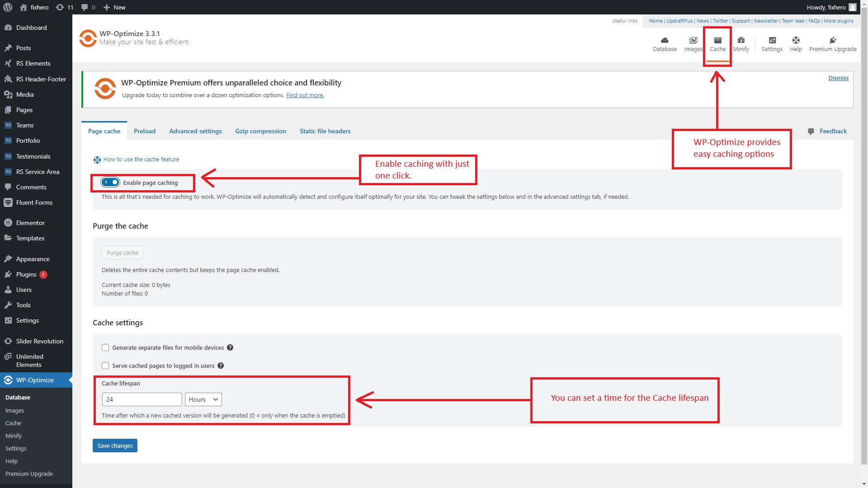Open RS Header-Footer in the sidebar
The height and width of the screenshot is (488, 868).
pos(36,79)
